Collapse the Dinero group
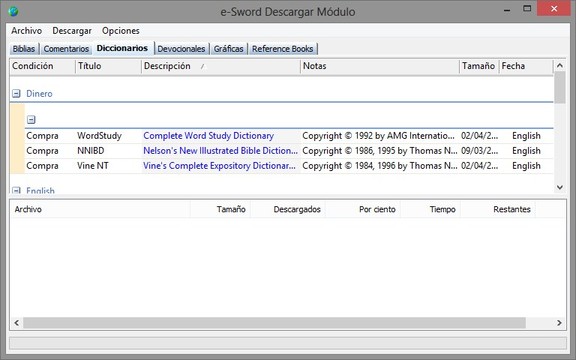This screenshot has width=576, height=360. [16, 94]
